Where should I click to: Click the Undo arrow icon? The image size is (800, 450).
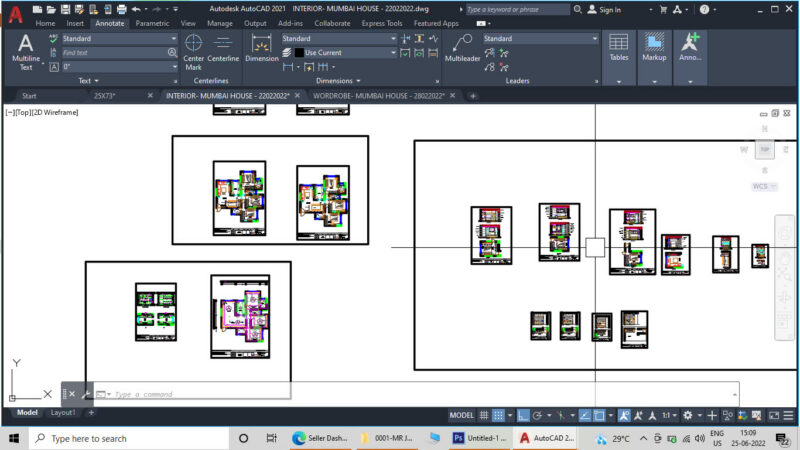(x=136, y=9)
